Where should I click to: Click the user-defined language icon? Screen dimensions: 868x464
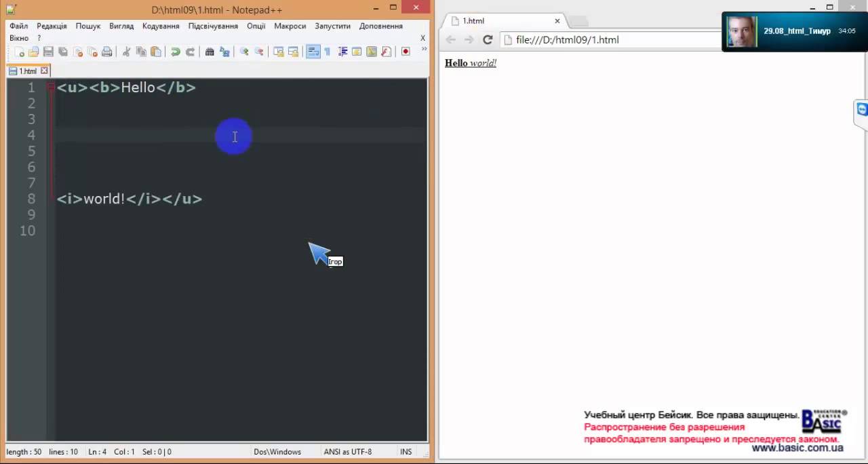pyautogui.click(x=357, y=52)
